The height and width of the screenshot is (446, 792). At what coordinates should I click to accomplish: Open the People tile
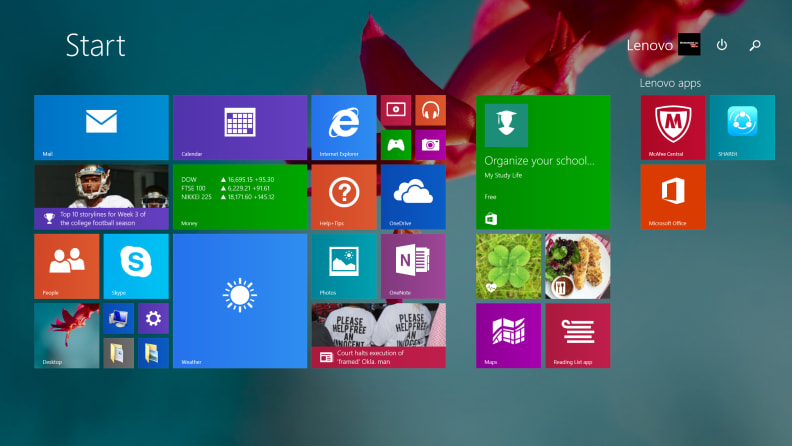67,266
